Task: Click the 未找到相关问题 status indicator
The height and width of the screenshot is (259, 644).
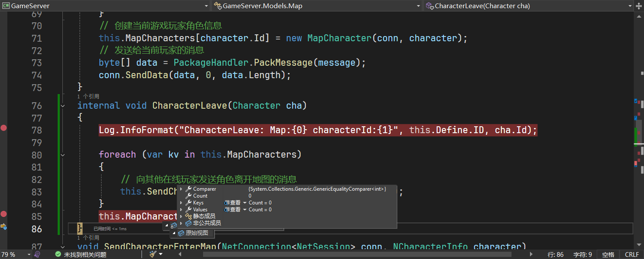Action: [x=81, y=255]
